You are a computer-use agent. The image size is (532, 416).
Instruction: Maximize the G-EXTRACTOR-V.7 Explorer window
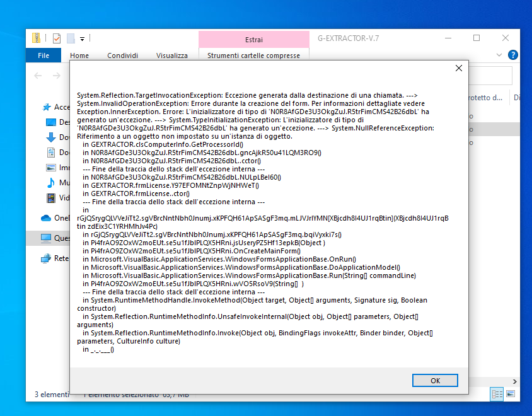pos(477,38)
